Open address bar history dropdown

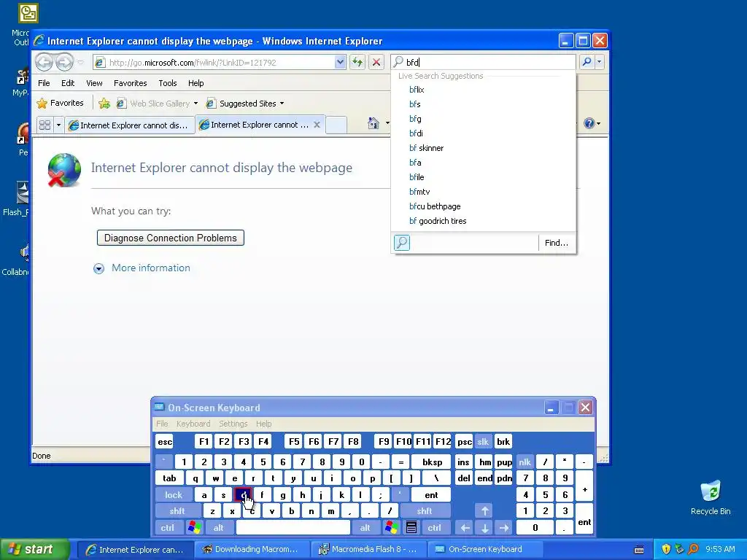[340, 62]
